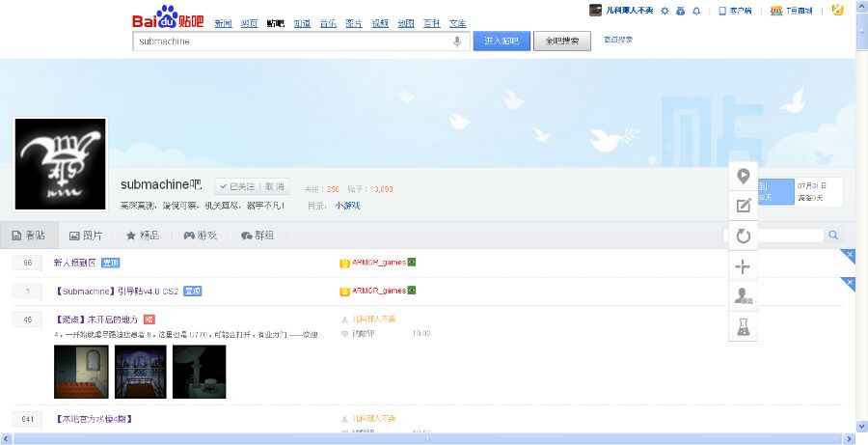The width and height of the screenshot is (868, 445).
Task: Click the refresh icon in floating sidebar
Action: tap(743, 236)
